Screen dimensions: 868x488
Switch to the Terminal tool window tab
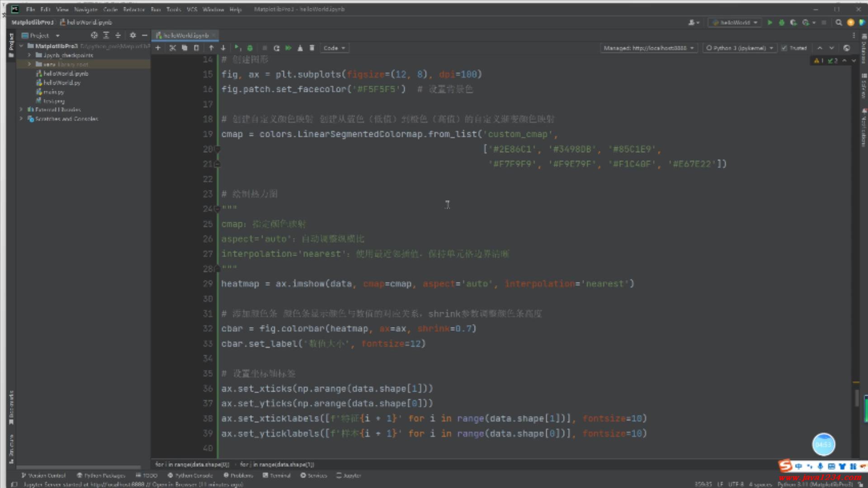(x=277, y=475)
